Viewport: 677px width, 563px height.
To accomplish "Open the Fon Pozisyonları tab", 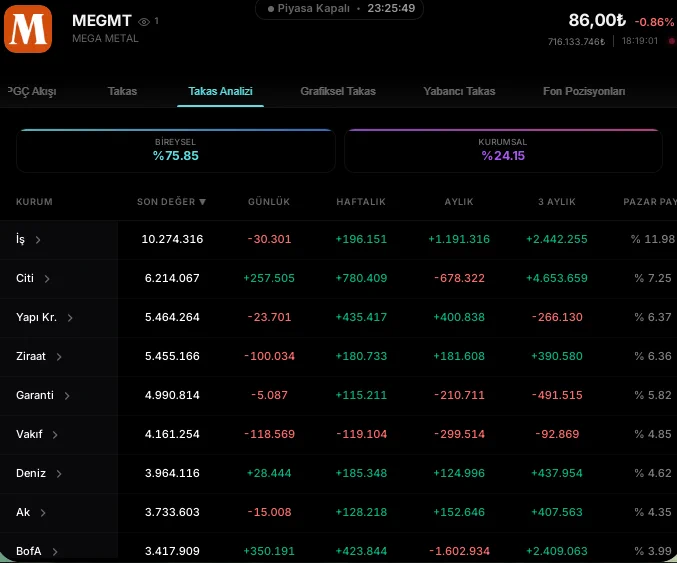I will [x=584, y=91].
